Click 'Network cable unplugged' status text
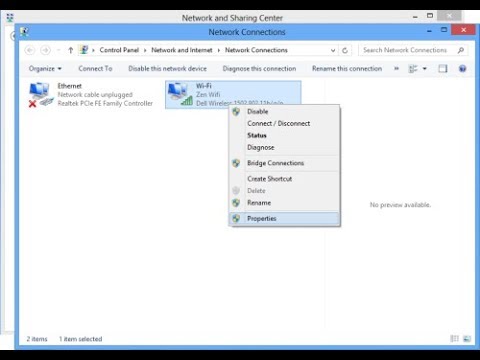The height and width of the screenshot is (360, 480). tap(95, 95)
